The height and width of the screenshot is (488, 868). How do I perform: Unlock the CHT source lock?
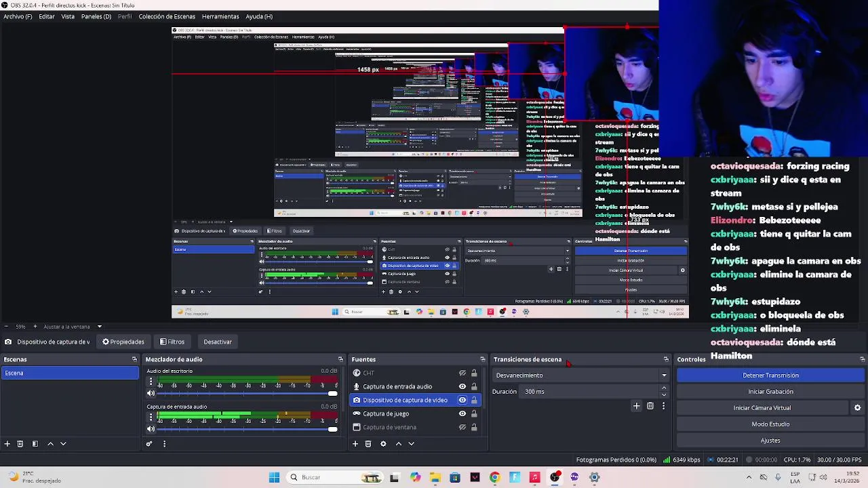474,373
